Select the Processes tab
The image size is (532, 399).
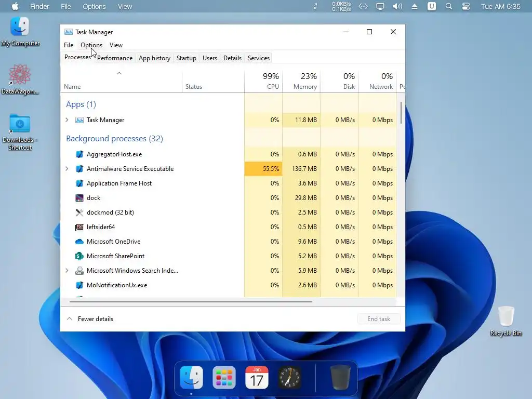(78, 57)
